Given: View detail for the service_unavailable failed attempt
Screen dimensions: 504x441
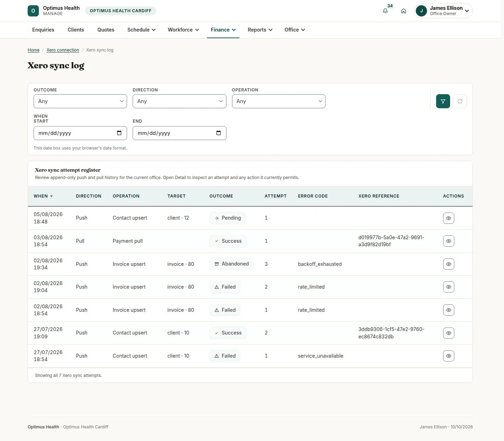Looking at the screenshot, I should [x=449, y=356].
